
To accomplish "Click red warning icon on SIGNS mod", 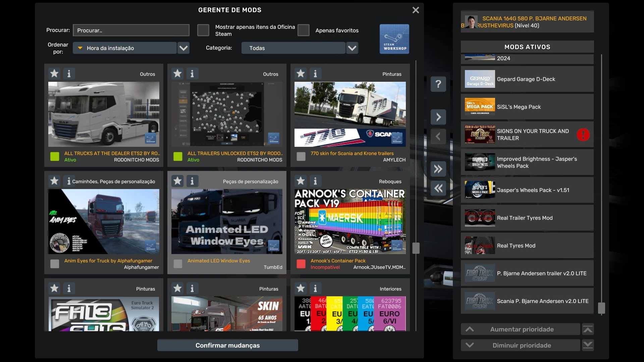I will [x=583, y=135].
